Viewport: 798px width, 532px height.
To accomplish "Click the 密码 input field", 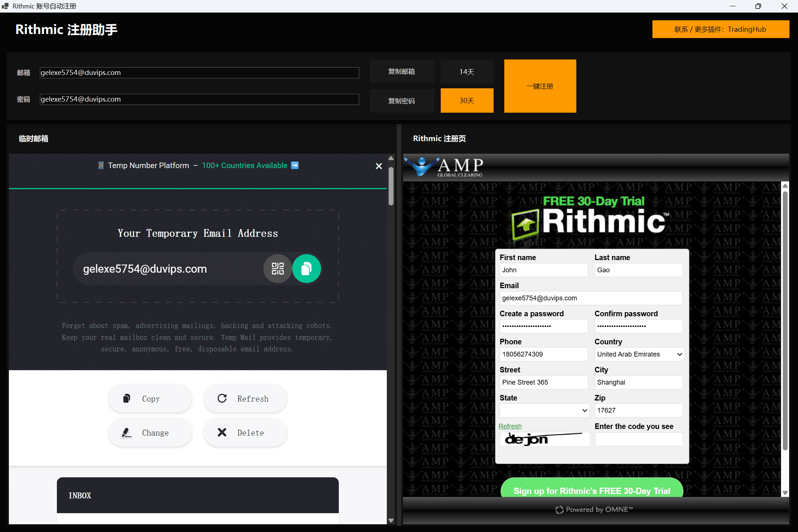I will coord(199,99).
